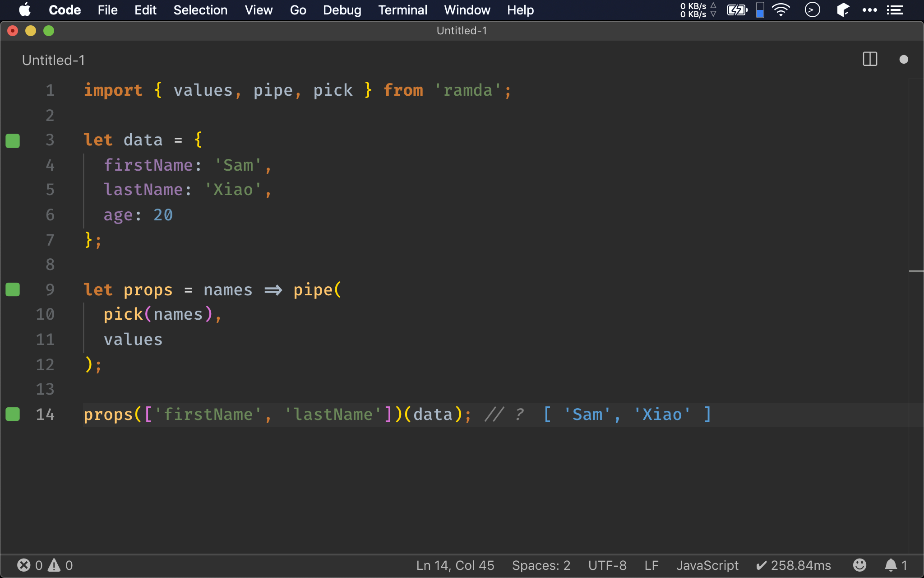Click the firstName property key on line 4
The width and height of the screenshot is (924, 578).
(148, 165)
